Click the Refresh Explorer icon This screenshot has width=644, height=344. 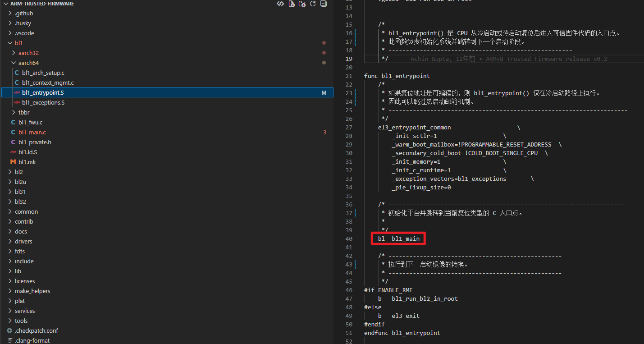tap(313, 4)
